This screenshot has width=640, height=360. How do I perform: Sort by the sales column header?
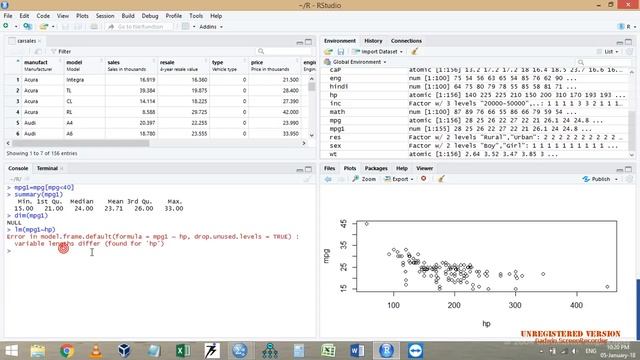click(131, 65)
